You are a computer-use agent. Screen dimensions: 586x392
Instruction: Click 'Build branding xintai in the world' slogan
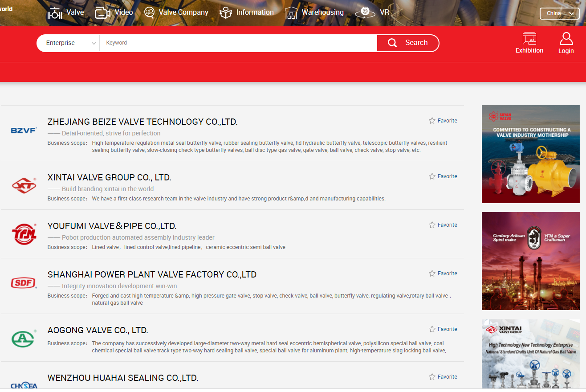coord(108,189)
